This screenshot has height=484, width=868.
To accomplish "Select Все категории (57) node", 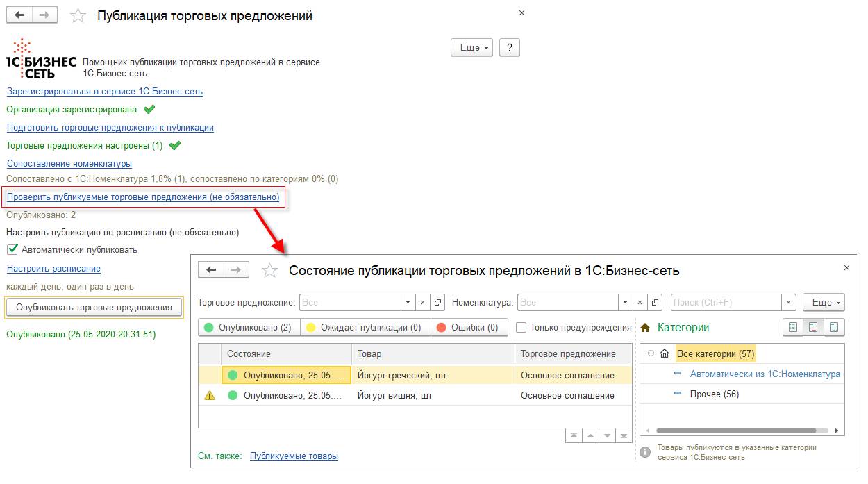I will tap(715, 353).
